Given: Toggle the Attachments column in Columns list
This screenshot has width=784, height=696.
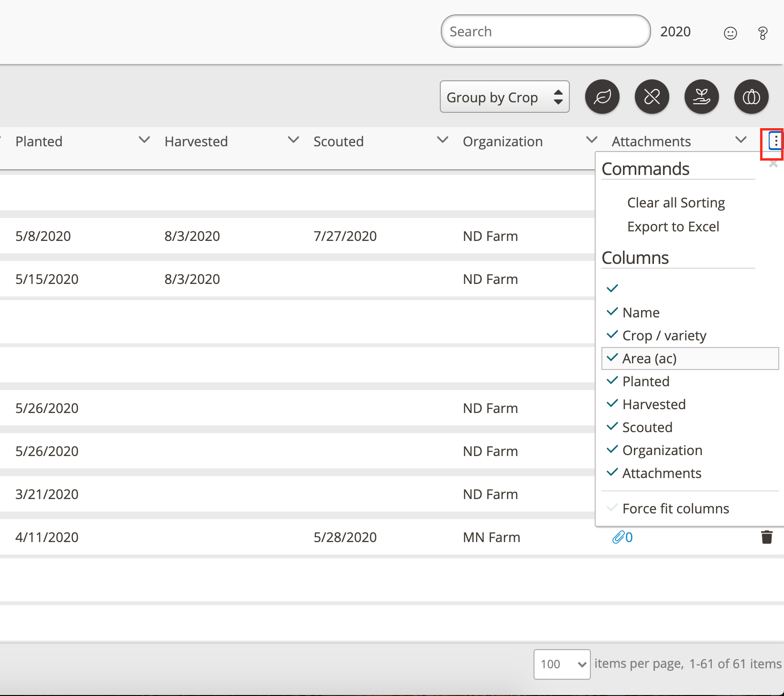Looking at the screenshot, I should pos(690,473).
